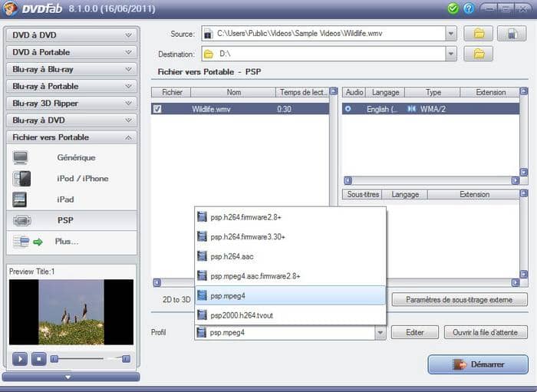Viewport: 537px width, 392px height.
Task: Click scroll-down arrow of subtitles list
Action: click(524, 274)
